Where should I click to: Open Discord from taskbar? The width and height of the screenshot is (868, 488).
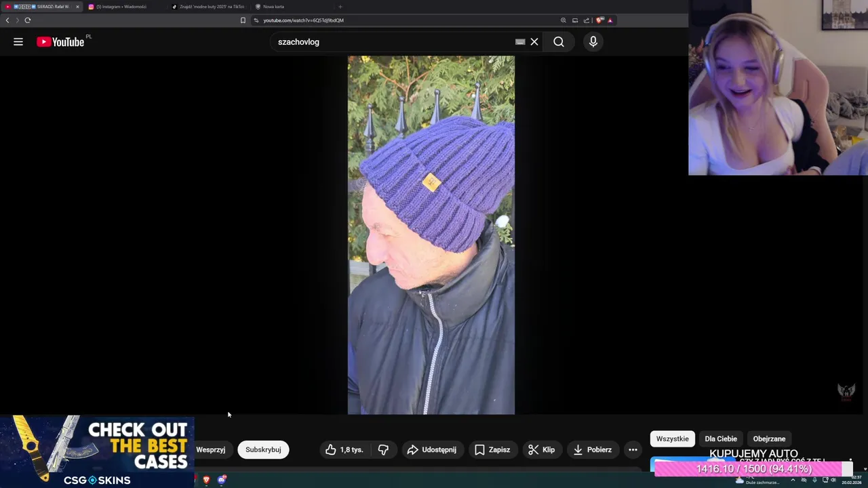click(x=222, y=480)
